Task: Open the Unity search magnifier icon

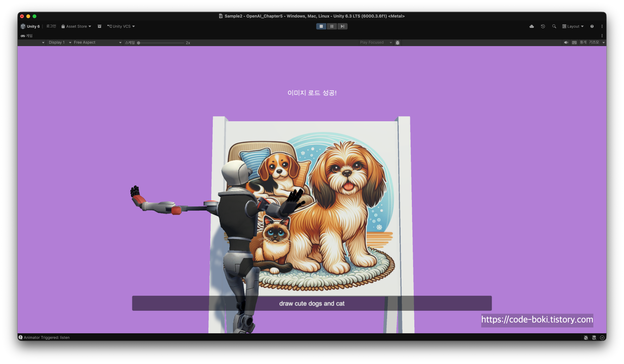Action: pos(554,26)
